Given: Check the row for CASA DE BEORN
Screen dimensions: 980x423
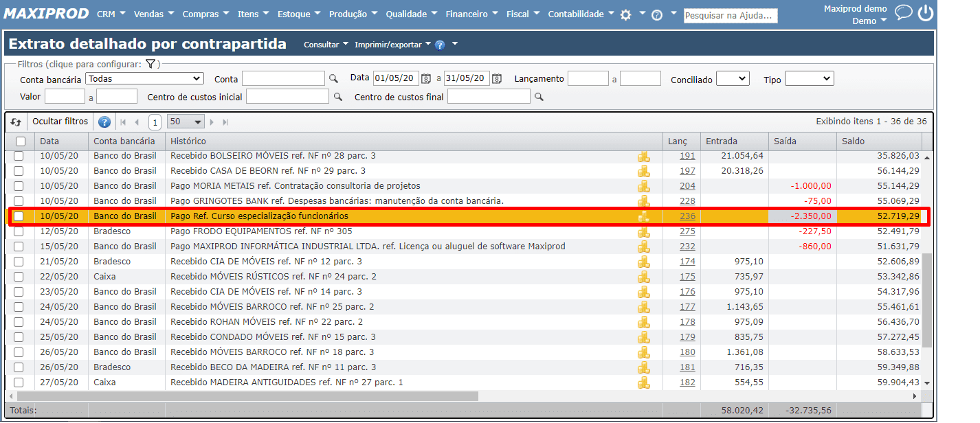Looking at the screenshot, I should pos(19,171).
